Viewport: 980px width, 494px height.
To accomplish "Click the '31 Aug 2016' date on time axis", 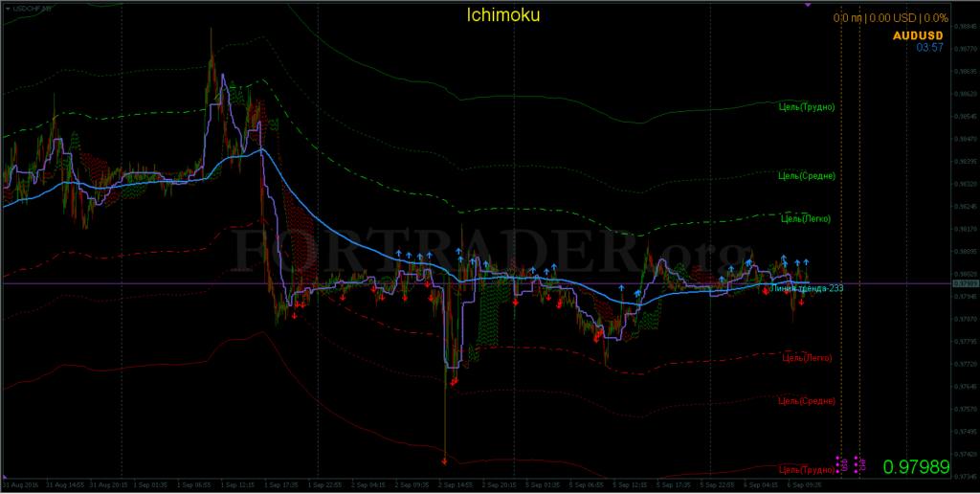I will tap(19, 484).
